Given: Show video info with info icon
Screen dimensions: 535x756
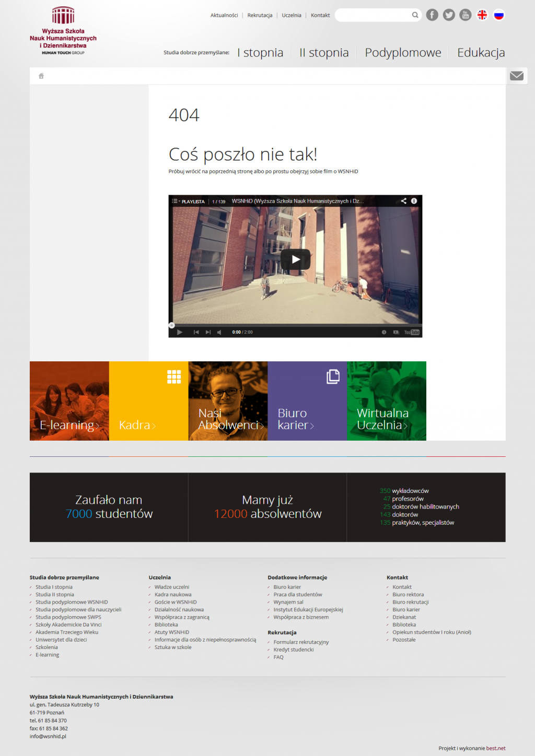Looking at the screenshot, I should (x=414, y=201).
